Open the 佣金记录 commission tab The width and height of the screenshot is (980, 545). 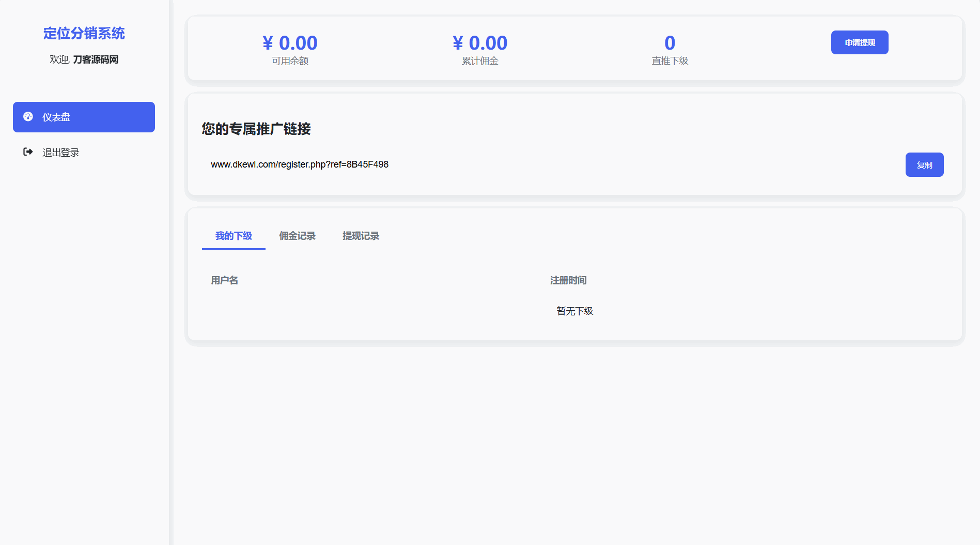pos(297,236)
